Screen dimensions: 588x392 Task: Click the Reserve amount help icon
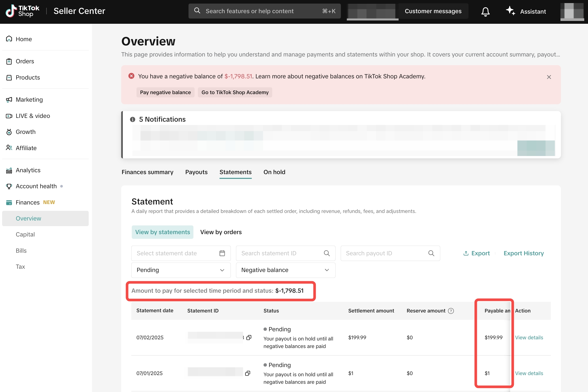click(451, 311)
